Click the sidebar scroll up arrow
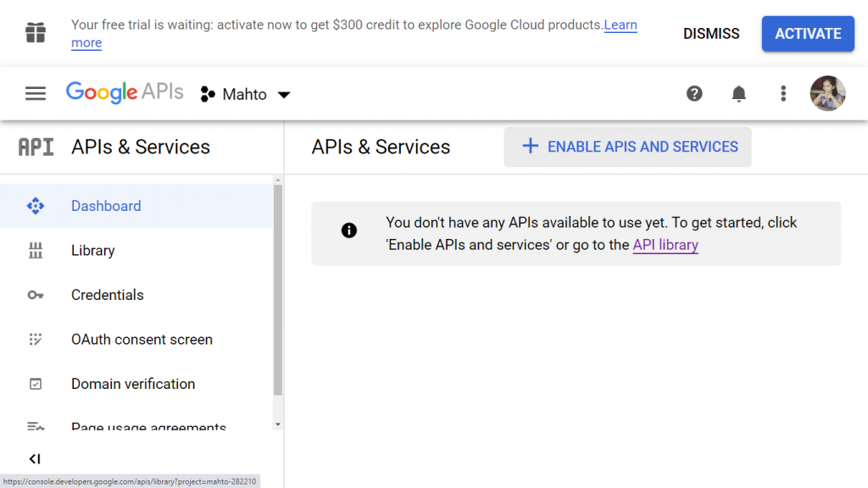 pos(278,180)
